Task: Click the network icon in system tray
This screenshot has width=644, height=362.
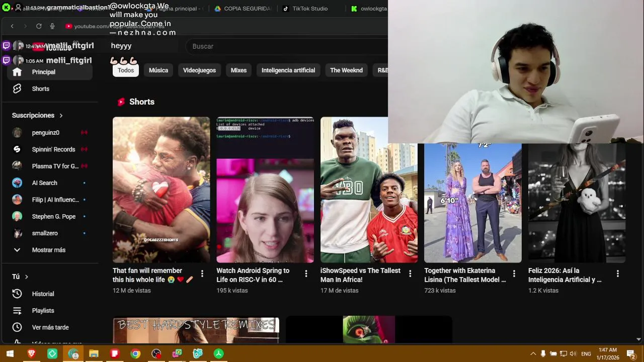Action: [563, 354]
